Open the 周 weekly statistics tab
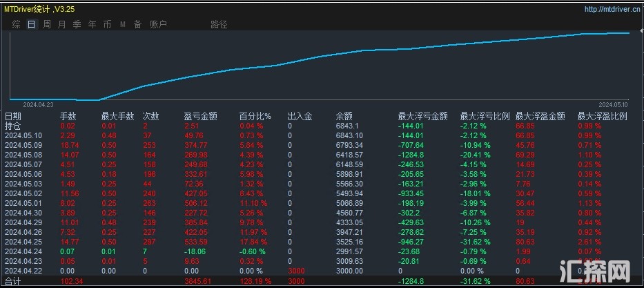The height and width of the screenshot is (288, 644). [47, 24]
